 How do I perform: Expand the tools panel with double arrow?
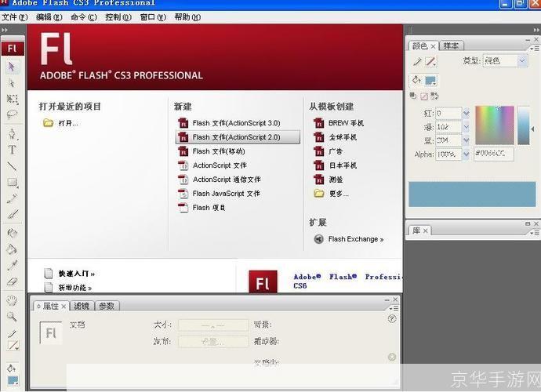(x=5, y=31)
